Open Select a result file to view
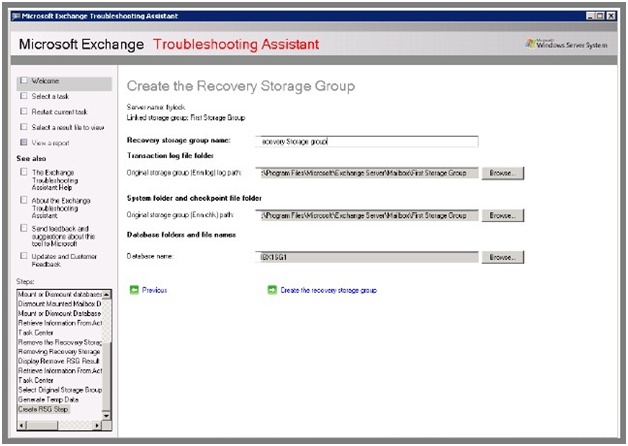The height and width of the screenshot is (446, 628). (68, 127)
